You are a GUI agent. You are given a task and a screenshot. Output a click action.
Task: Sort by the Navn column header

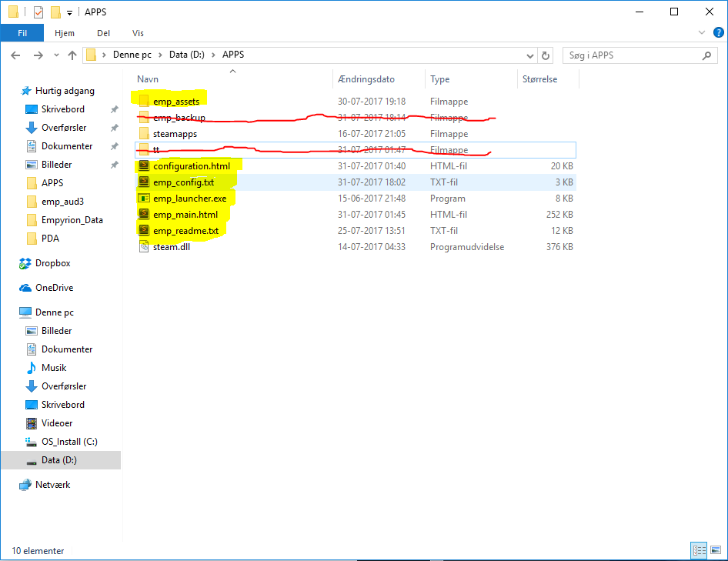(x=148, y=79)
